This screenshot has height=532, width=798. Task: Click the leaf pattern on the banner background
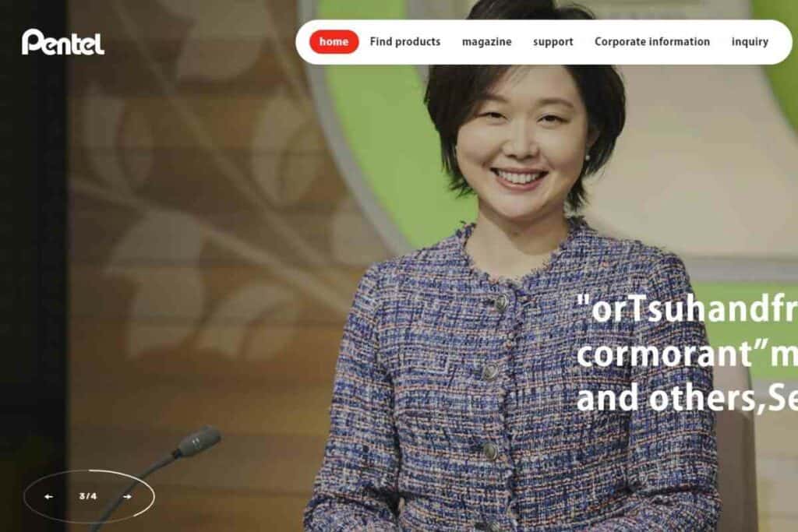click(x=203, y=203)
